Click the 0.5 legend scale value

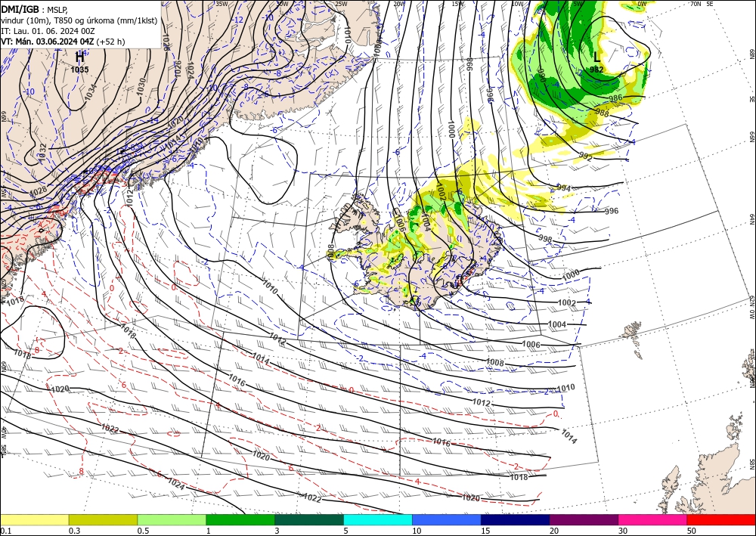(x=143, y=531)
